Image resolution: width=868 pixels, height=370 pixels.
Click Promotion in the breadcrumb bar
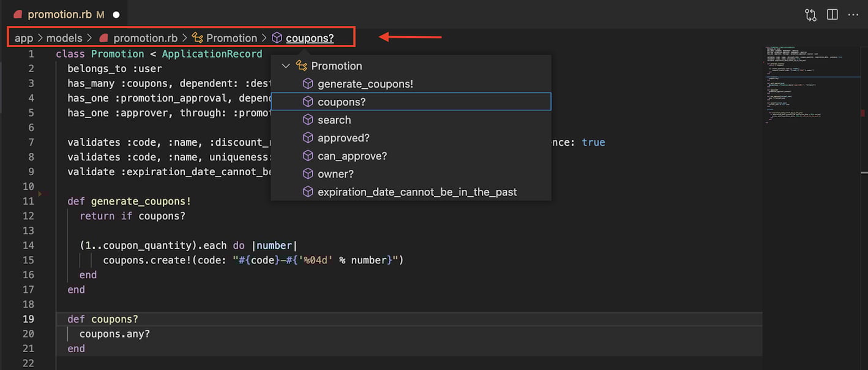coord(231,37)
